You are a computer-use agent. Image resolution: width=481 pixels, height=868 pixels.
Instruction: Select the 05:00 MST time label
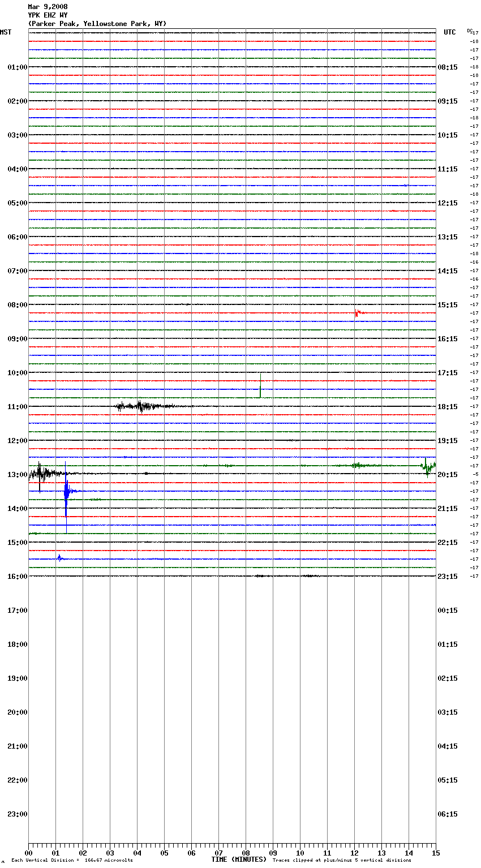18,203
